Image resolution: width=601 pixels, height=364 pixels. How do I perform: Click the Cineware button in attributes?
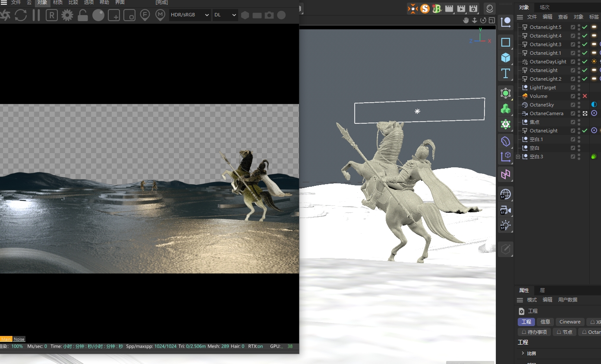[570, 322]
